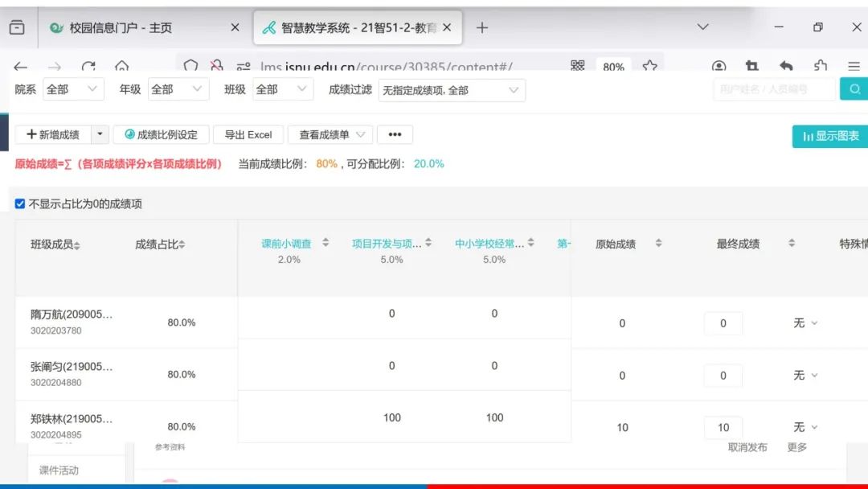This screenshot has height=489, width=868.
Task: Edit final grade field for 郑铁林
Action: coord(723,428)
